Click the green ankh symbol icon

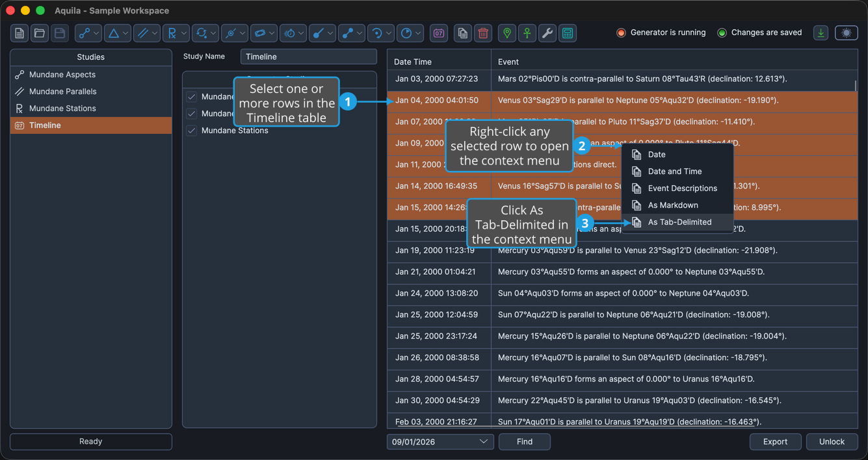[527, 33]
